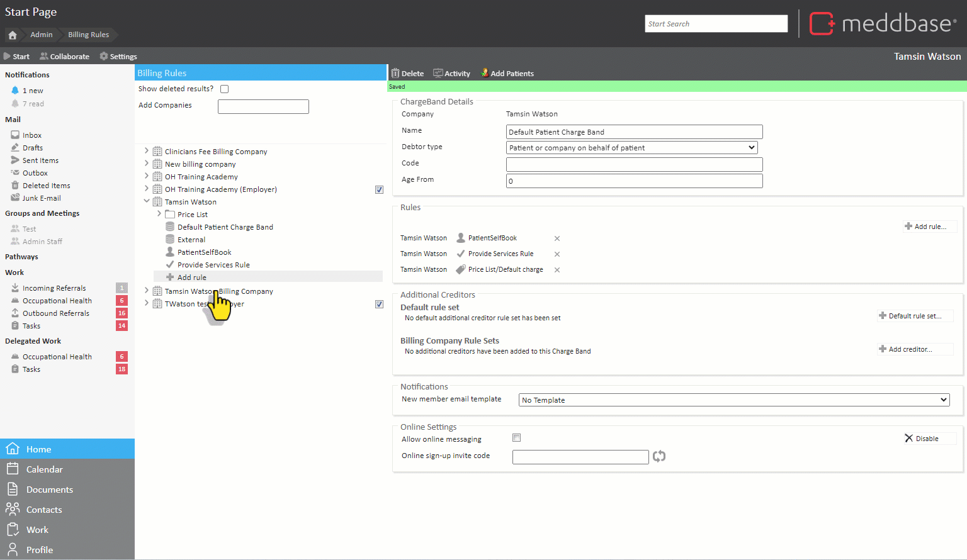
Task: Open the Debtor type dropdown
Action: pos(631,148)
